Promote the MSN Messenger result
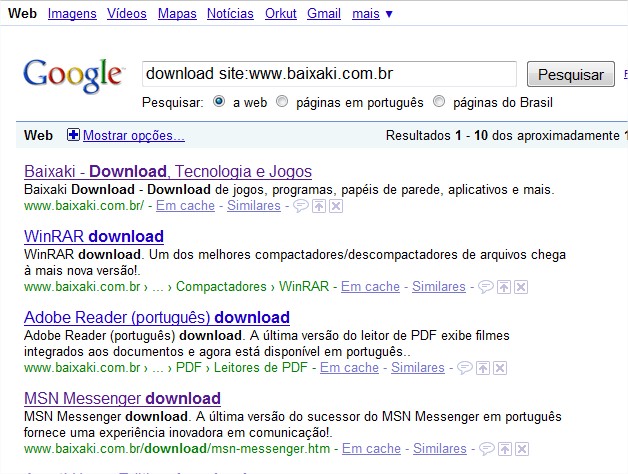Image resolution: width=628 pixels, height=474 pixels. pyautogui.click(x=505, y=449)
